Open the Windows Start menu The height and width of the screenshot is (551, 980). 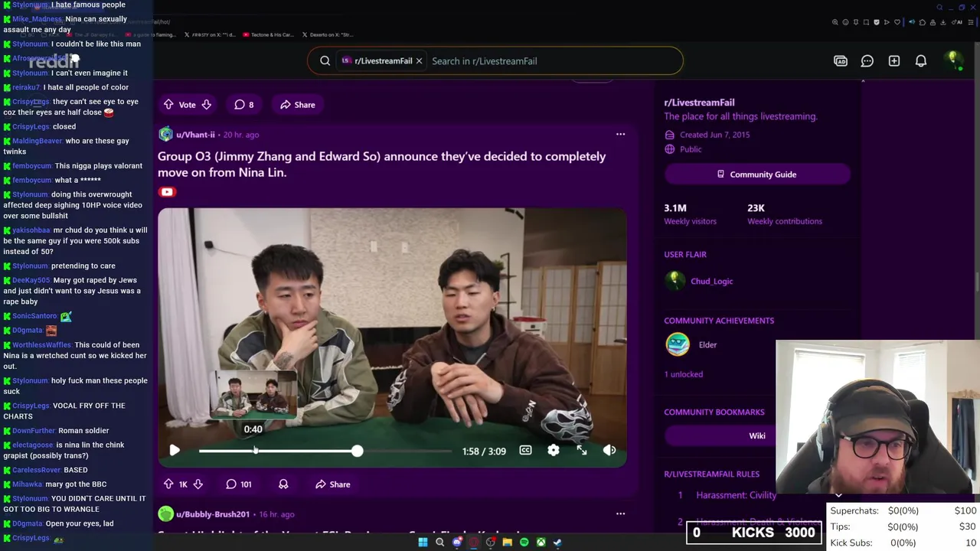[423, 542]
